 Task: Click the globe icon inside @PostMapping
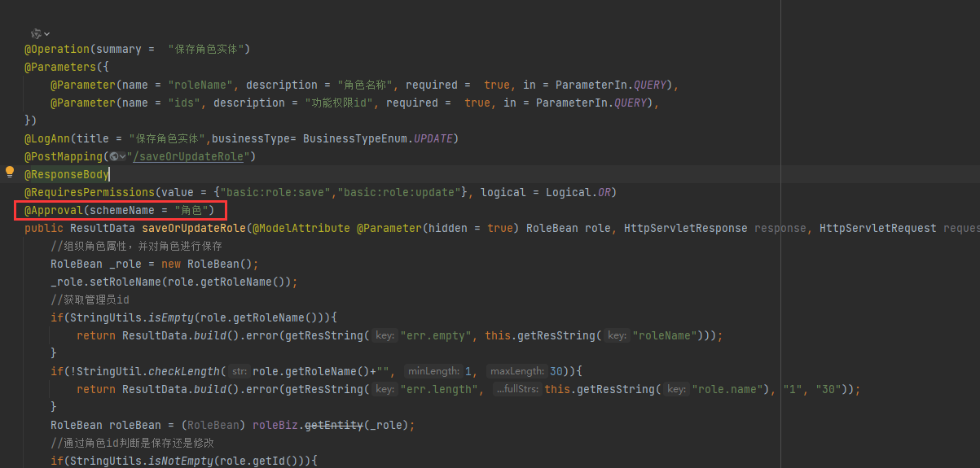click(x=115, y=156)
